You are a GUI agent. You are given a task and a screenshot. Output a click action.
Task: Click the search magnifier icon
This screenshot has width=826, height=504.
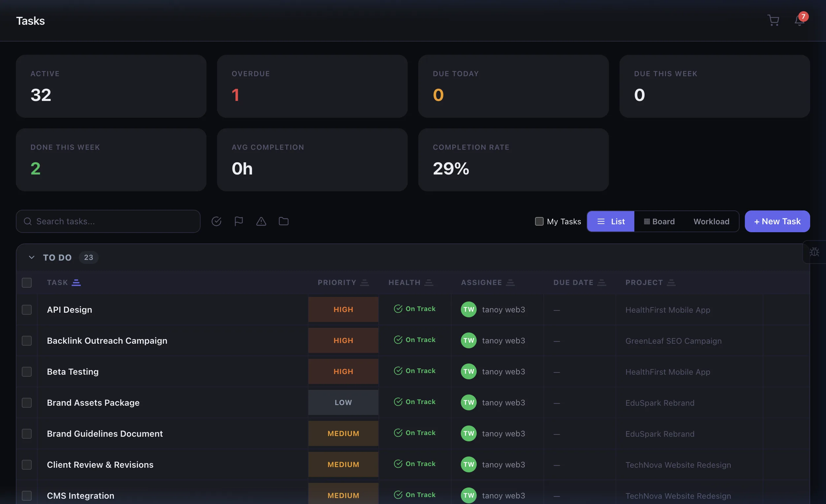[27, 221]
